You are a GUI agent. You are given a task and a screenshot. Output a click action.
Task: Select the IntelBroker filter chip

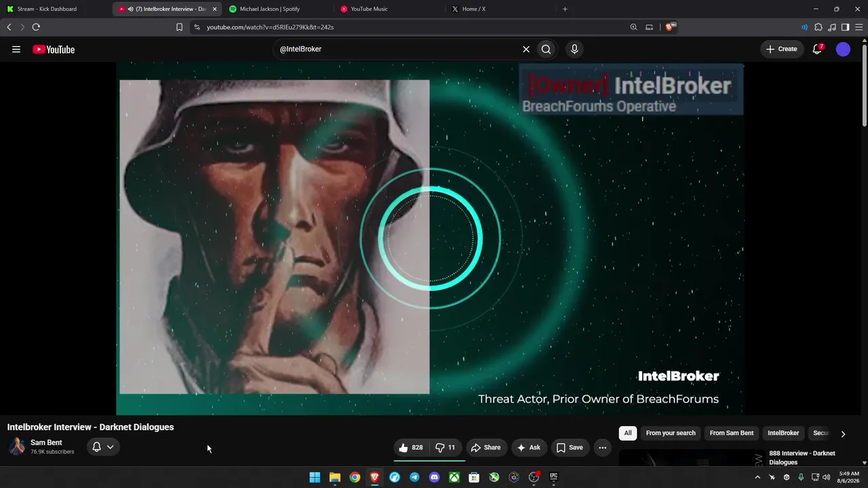pyautogui.click(x=783, y=433)
